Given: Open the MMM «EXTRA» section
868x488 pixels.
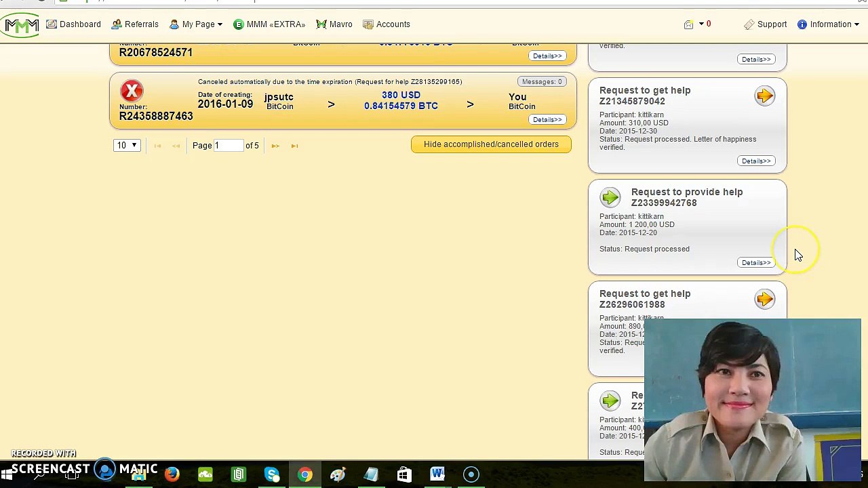Looking at the screenshot, I should click(x=269, y=24).
